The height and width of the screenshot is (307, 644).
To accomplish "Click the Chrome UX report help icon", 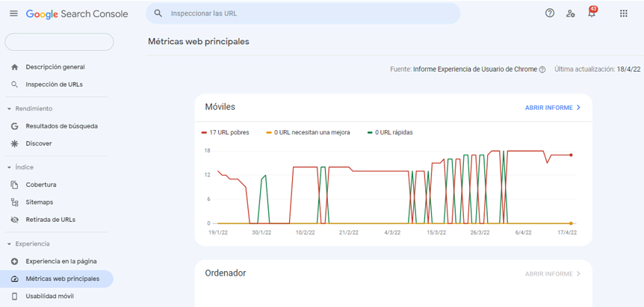I will tap(542, 69).
